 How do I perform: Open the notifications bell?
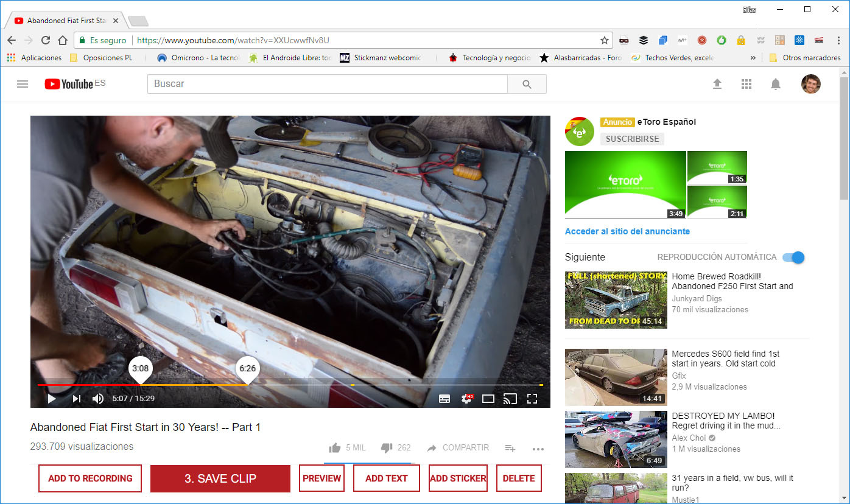776,84
